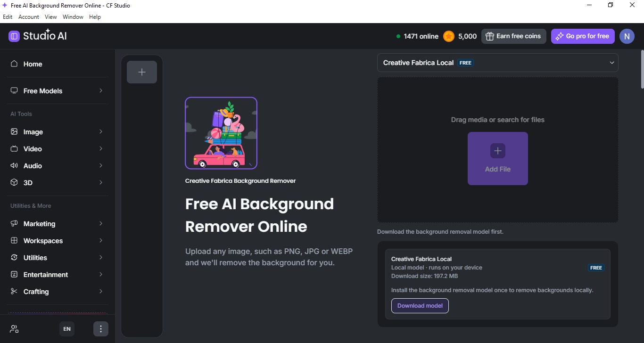Click the vertical page scrollbar
644x343 pixels.
642,68
